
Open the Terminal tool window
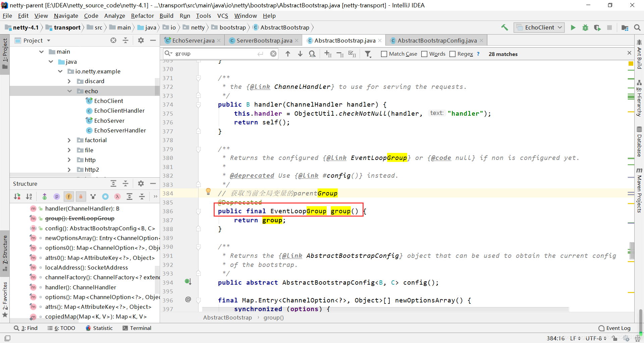tap(137, 328)
